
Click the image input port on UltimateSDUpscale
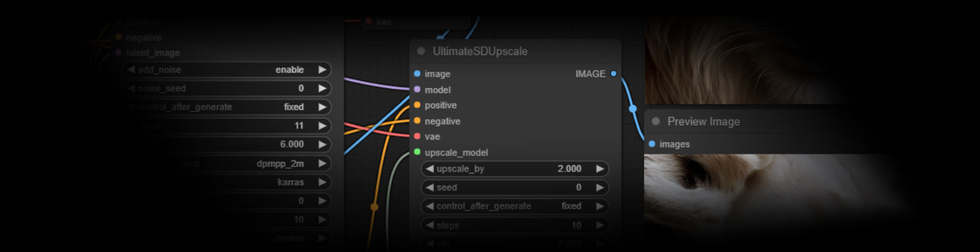(417, 74)
